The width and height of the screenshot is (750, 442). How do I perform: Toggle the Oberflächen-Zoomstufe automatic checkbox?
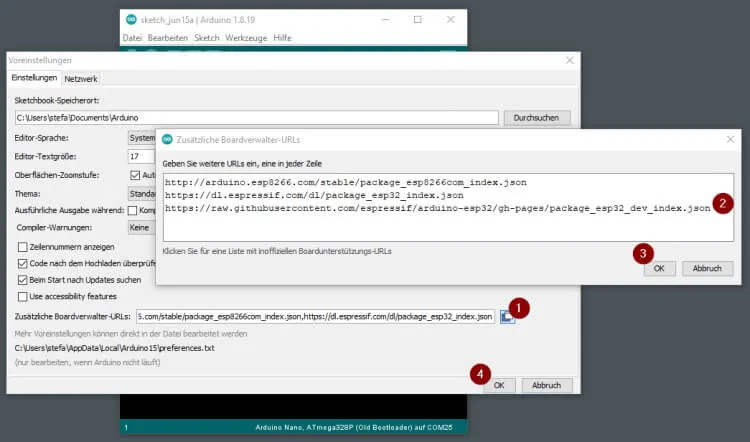pyautogui.click(x=135, y=175)
